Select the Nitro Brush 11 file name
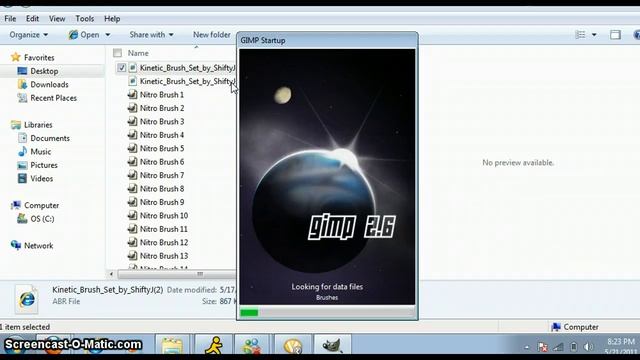640x360 pixels. pos(164,229)
